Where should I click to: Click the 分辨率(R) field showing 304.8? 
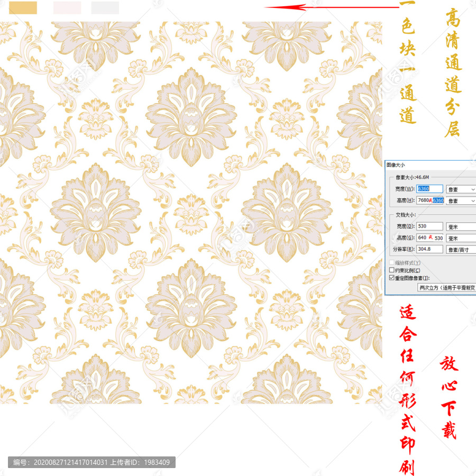(x=429, y=249)
